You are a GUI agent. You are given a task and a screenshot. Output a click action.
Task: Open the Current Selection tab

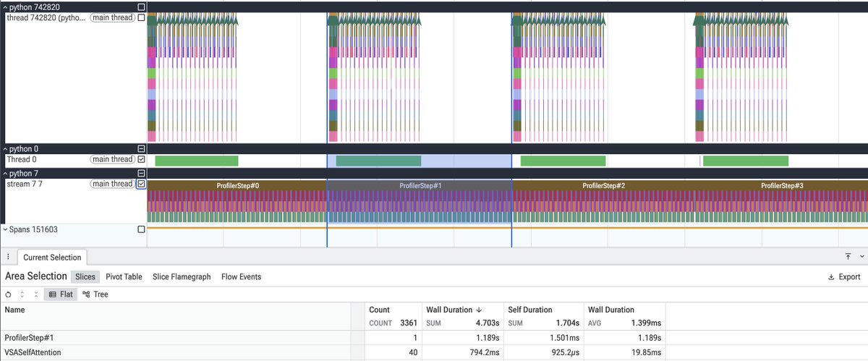pos(52,257)
